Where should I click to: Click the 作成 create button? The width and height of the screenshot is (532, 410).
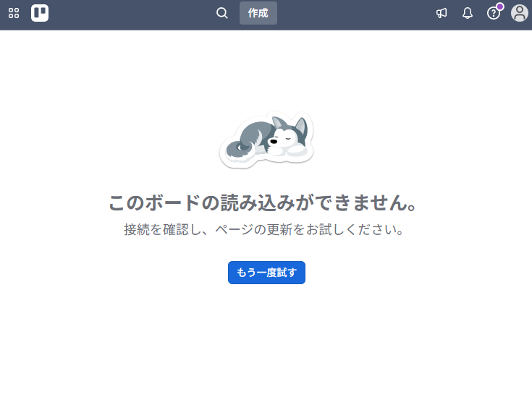tap(258, 13)
